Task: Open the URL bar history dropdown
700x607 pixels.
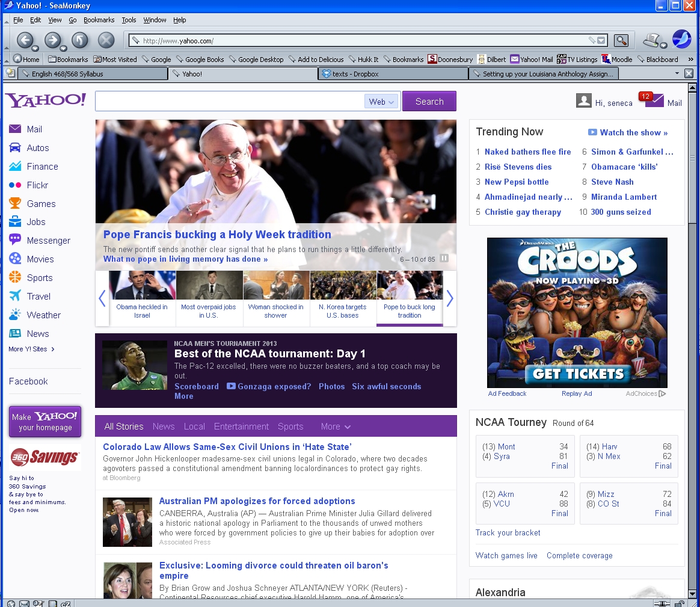Action: click(x=603, y=41)
